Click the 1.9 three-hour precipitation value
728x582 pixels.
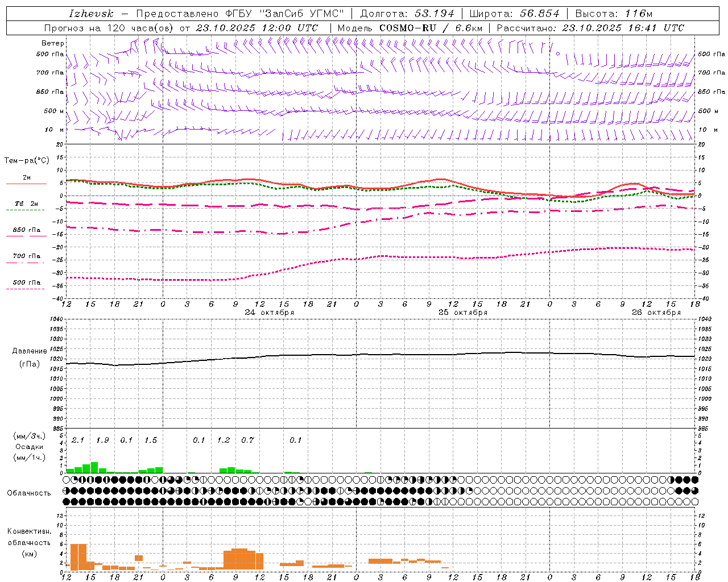(102, 440)
